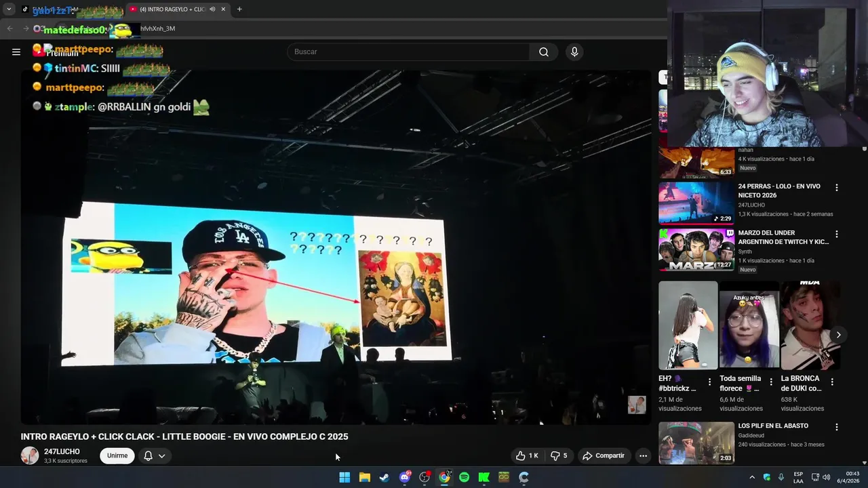Open microphone tray icon

point(781,477)
